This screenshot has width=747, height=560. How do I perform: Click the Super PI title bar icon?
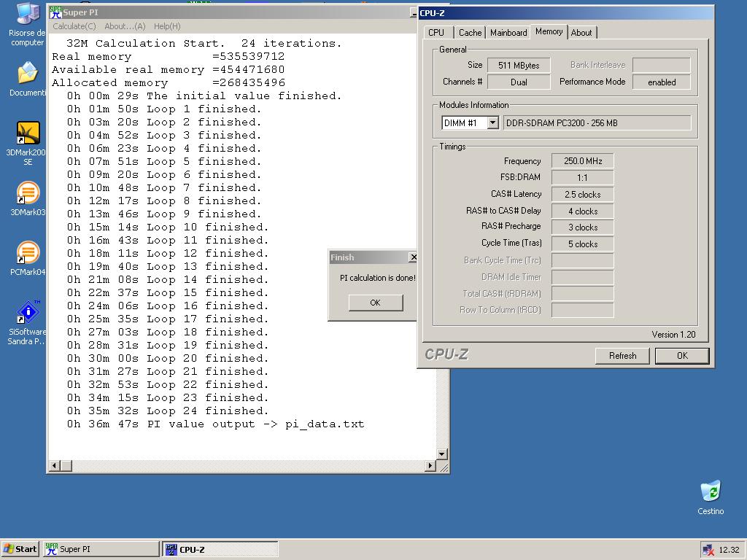(x=55, y=12)
